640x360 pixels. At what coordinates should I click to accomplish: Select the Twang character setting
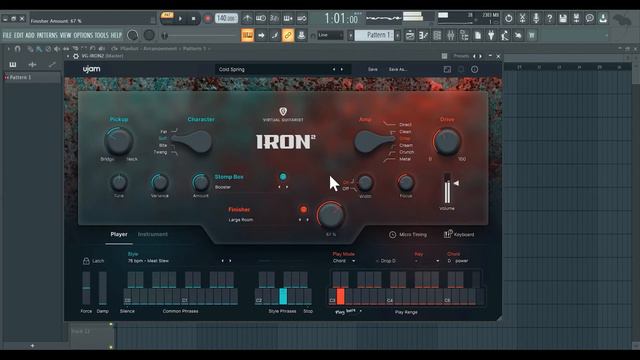160,152
